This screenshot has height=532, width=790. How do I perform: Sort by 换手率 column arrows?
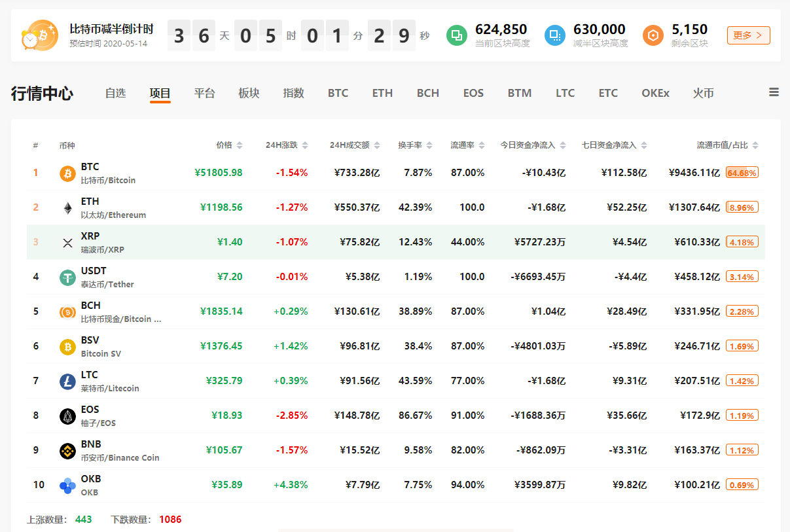point(429,145)
